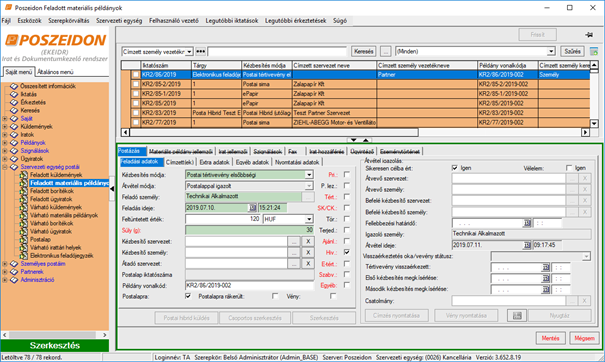Image resolution: width=605 pixels, height=362 pixels.
Task: Click the Súly (g) input field
Action: tap(250, 230)
